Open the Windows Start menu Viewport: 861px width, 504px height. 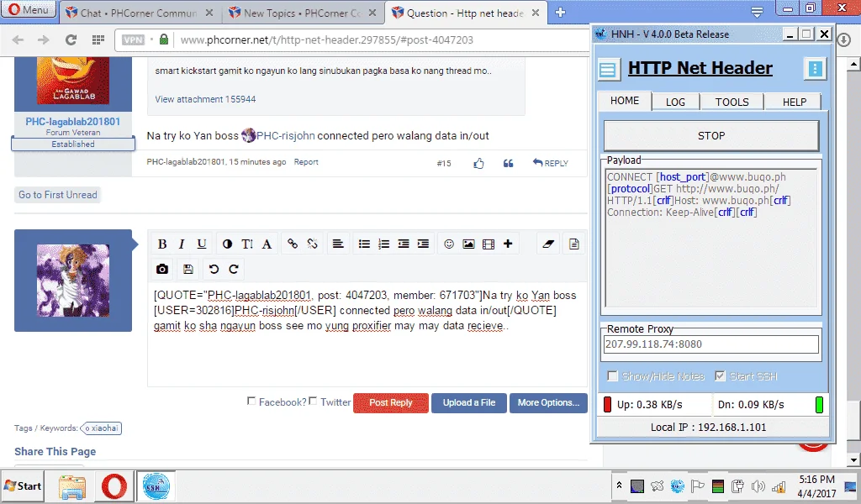click(23, 486)
